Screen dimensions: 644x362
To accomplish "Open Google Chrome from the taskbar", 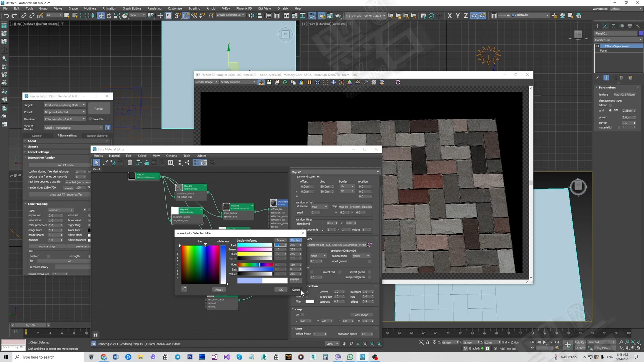I will point(103,357).
